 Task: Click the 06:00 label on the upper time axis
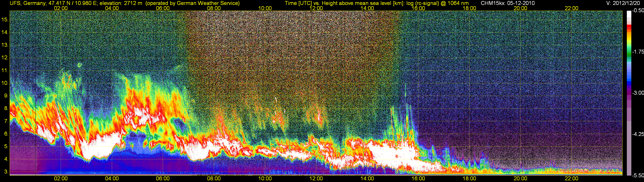(x=163, y=8)
